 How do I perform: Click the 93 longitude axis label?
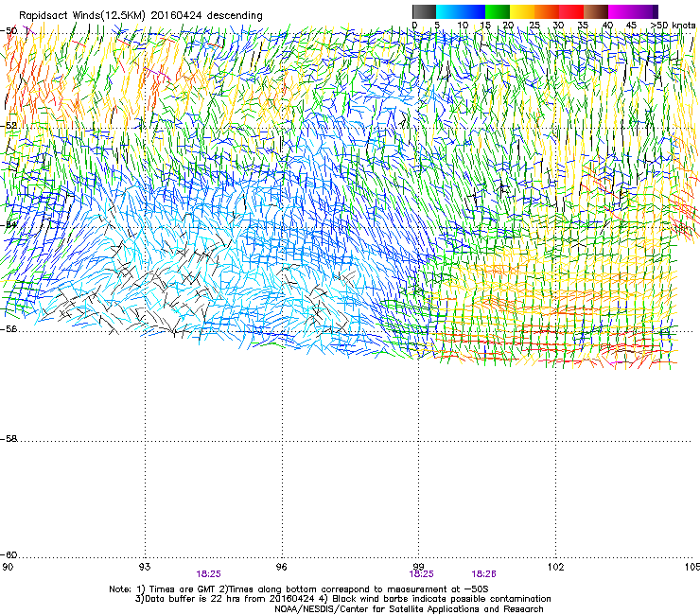coord(145,567)
